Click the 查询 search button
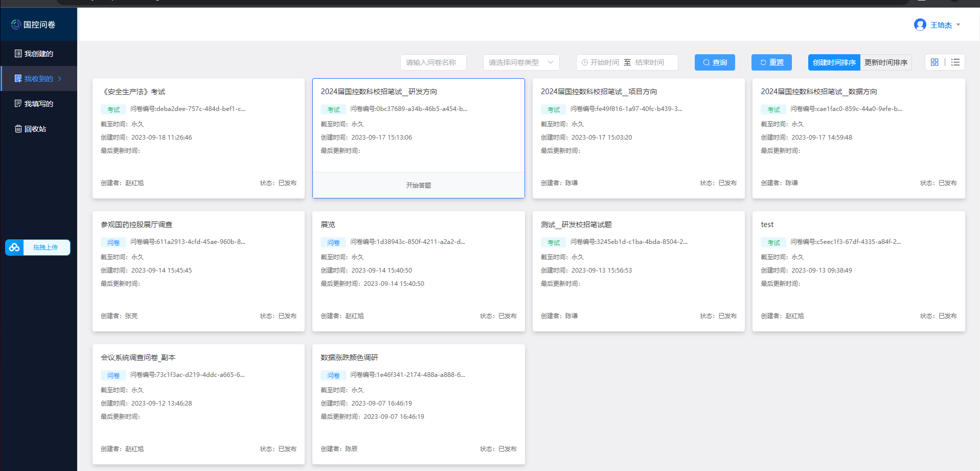The image size is (980, 471). 715,62
